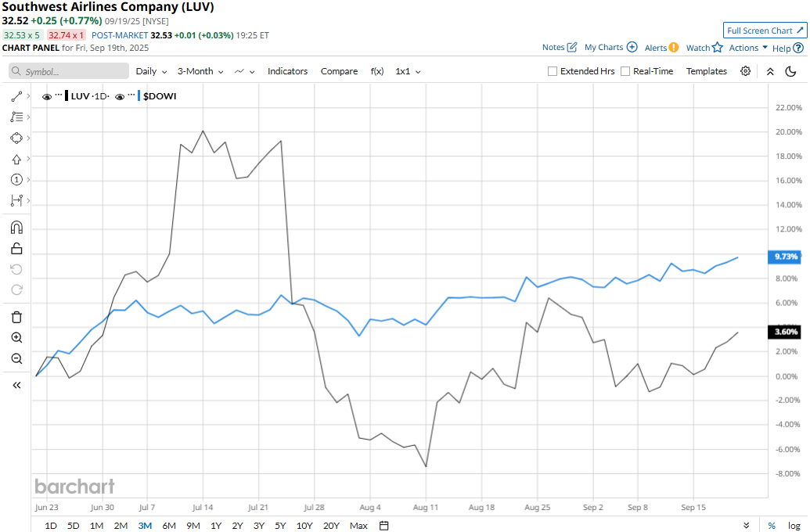Open the Templates menu
The image size is (810, 532).
[x=706, y=71]
